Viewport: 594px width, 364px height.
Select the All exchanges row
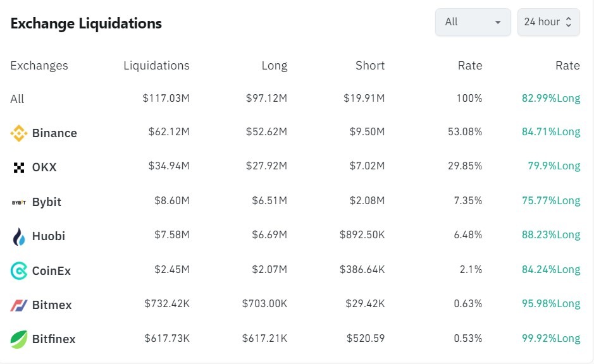[17, 99]
